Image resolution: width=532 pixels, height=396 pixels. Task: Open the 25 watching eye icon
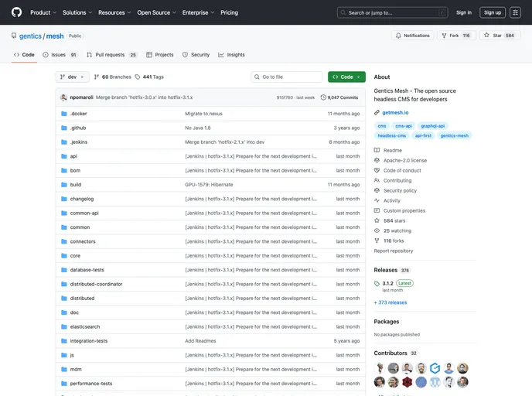click(x=377, y=230)
